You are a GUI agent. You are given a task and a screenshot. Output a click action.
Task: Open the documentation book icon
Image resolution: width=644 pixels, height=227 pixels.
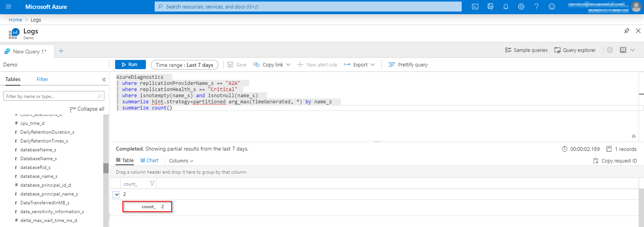pyautogui.click(x=623, y=50)
